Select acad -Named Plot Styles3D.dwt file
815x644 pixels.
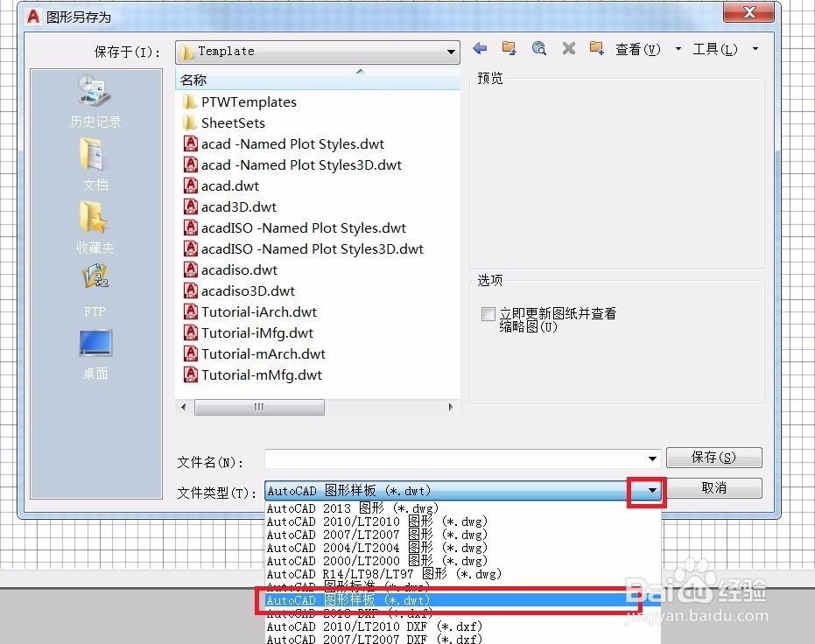[x=292, y=165]
